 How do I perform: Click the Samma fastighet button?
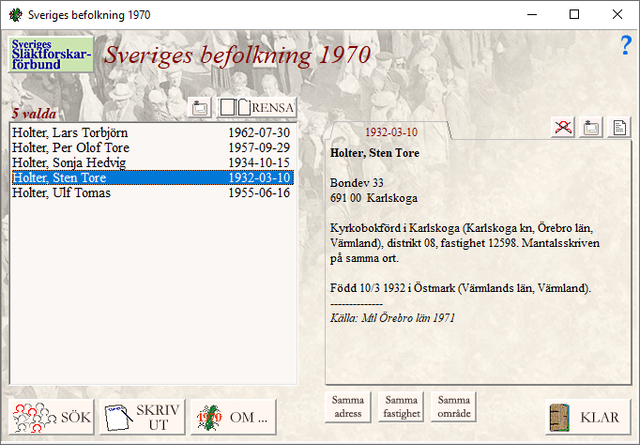tap(401, 407)
